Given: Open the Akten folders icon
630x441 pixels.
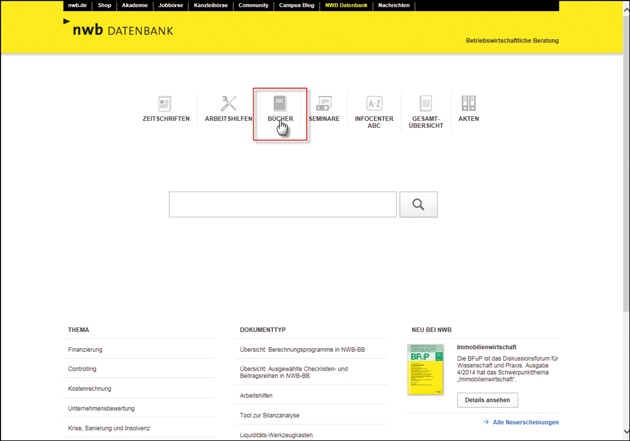Looking at the screenshot, I should (468, 104).
